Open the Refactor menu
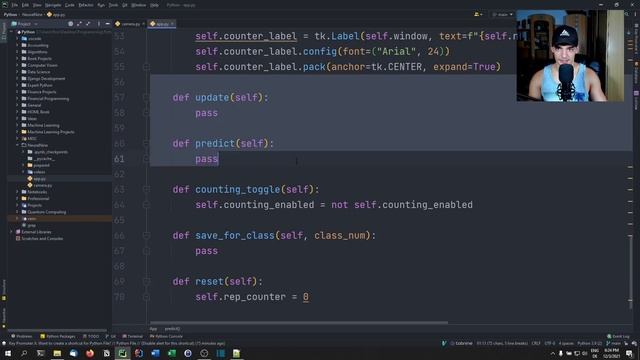 (86, 5)
